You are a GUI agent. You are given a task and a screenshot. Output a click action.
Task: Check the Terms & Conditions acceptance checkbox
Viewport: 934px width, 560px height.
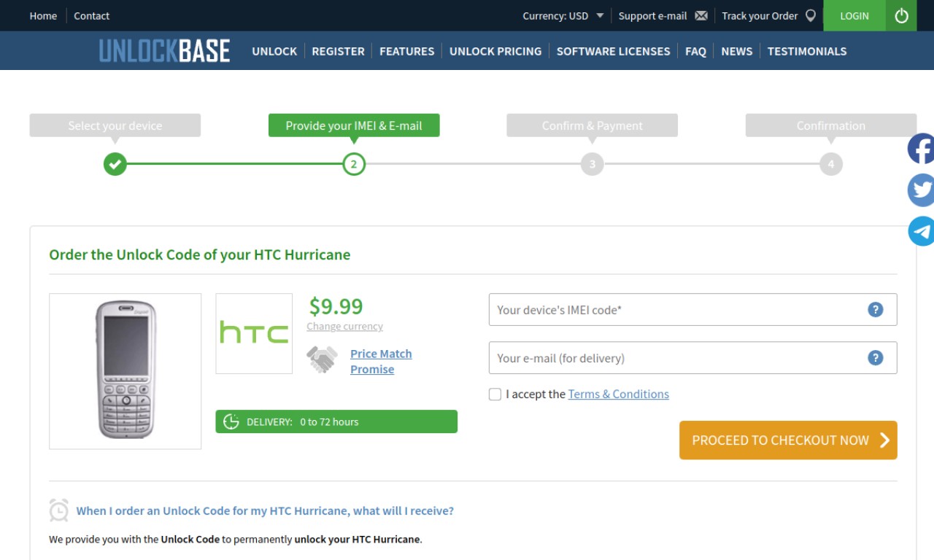click(x=495, y=394)
